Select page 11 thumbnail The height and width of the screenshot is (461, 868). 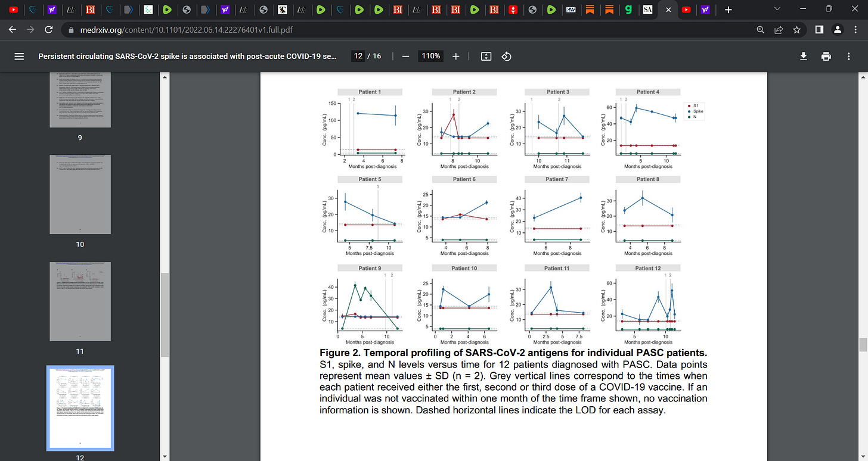pyautogui.click(x=80, y=301)
